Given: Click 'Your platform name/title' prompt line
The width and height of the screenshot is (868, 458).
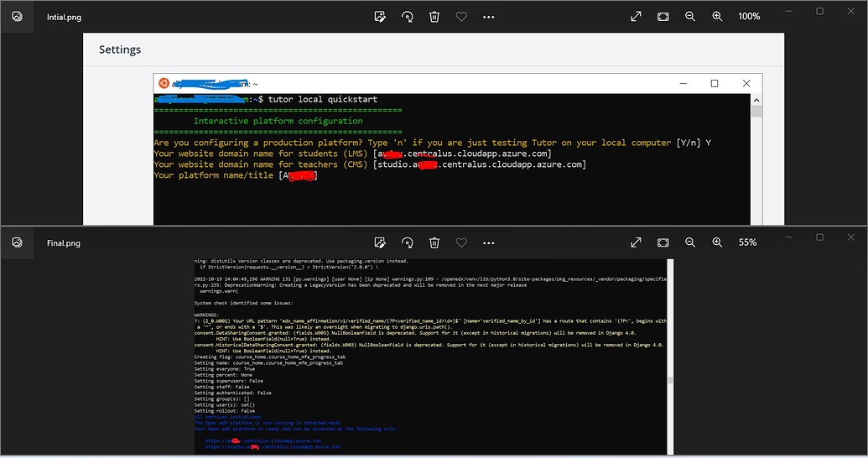Looking at the screenshot, I should tap(236, 175).
